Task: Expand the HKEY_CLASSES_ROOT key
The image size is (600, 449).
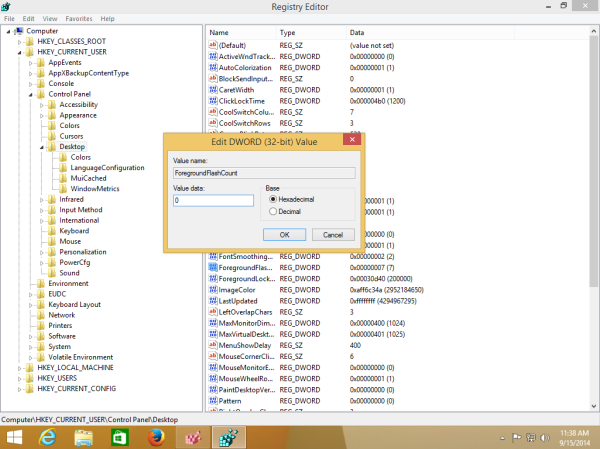Action: [x=20, y=42]
